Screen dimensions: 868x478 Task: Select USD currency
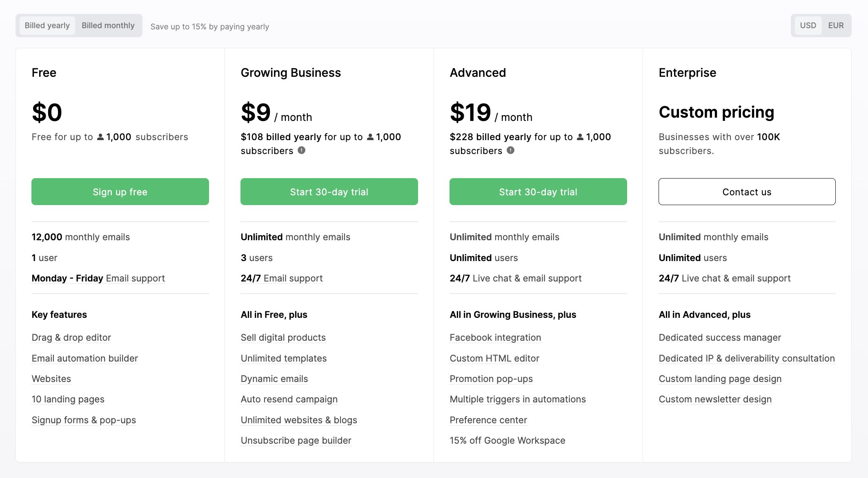808,25
